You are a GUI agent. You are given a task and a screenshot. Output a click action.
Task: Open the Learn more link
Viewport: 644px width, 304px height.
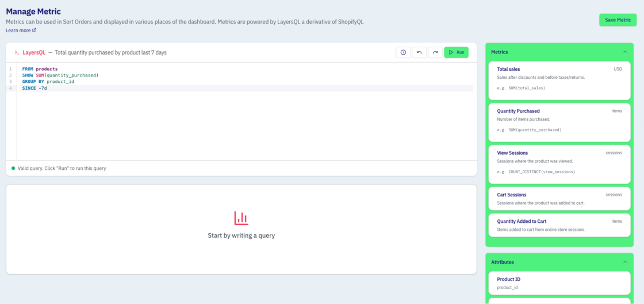(21, 31)
